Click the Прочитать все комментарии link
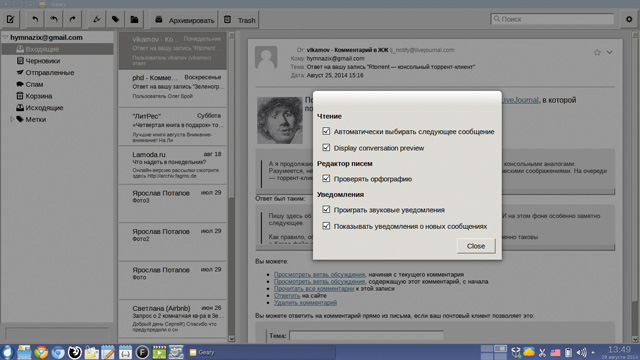The height and width of the screenshot is (360, 640). (x=314, y=288)
